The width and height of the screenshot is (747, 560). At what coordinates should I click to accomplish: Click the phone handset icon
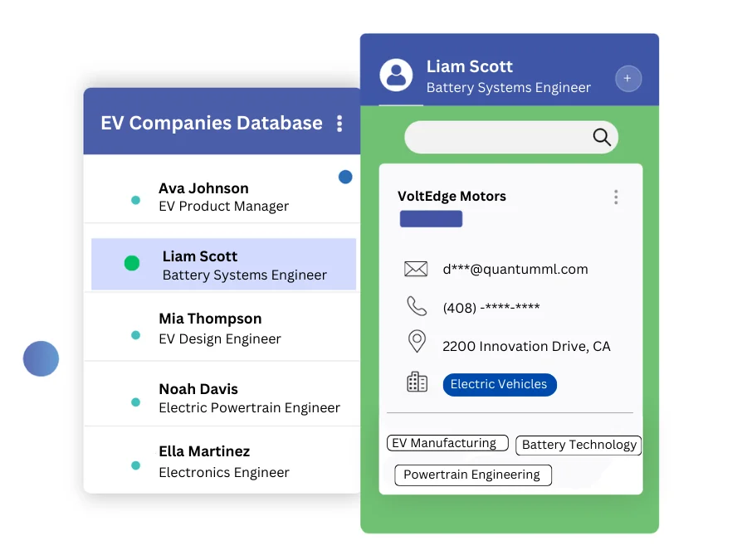pos(417,306)
